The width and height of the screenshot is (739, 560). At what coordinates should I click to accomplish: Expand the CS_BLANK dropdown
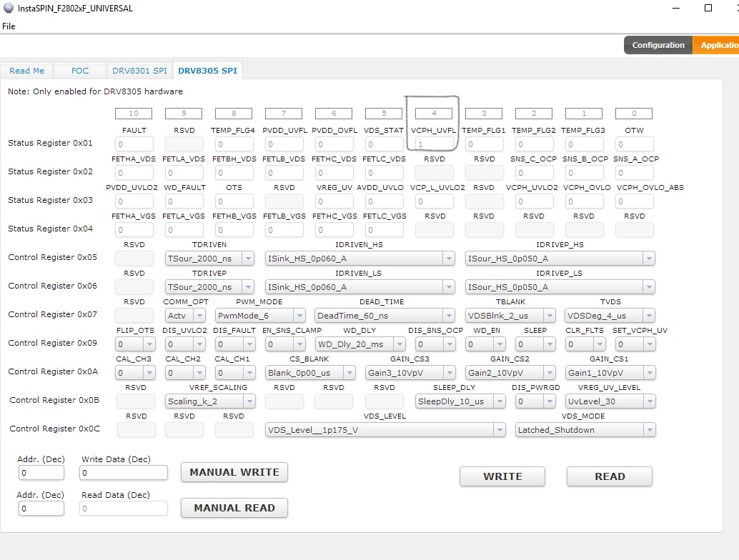pos(310,373)
